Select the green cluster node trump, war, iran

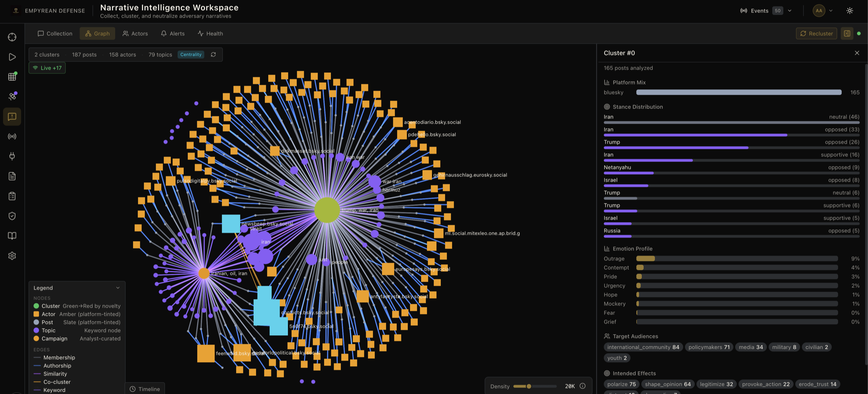327,210
